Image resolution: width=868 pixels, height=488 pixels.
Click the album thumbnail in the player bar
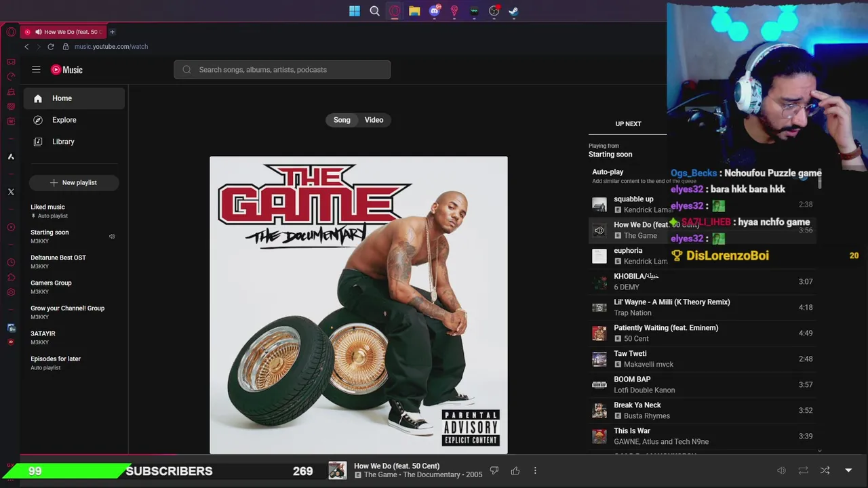click(x=338, y=470)
